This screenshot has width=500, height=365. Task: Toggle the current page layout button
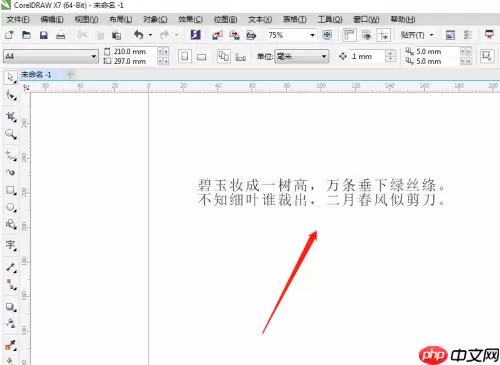point(241,57)
